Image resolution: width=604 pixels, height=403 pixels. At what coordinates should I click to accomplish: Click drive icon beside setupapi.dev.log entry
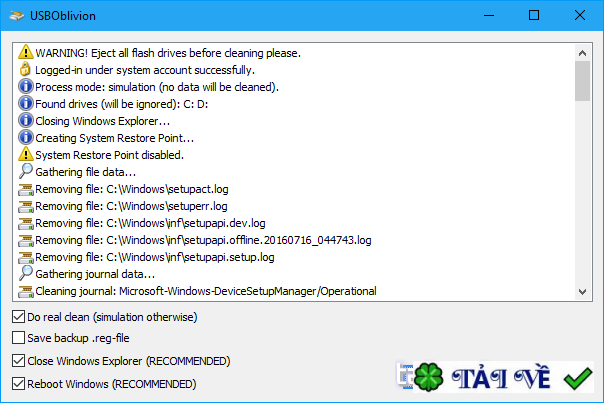coord(26,223)
